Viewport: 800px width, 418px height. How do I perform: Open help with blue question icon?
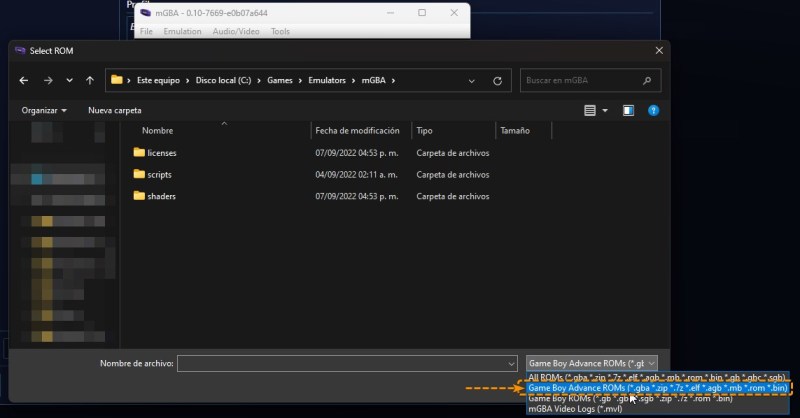coord(653,110)
